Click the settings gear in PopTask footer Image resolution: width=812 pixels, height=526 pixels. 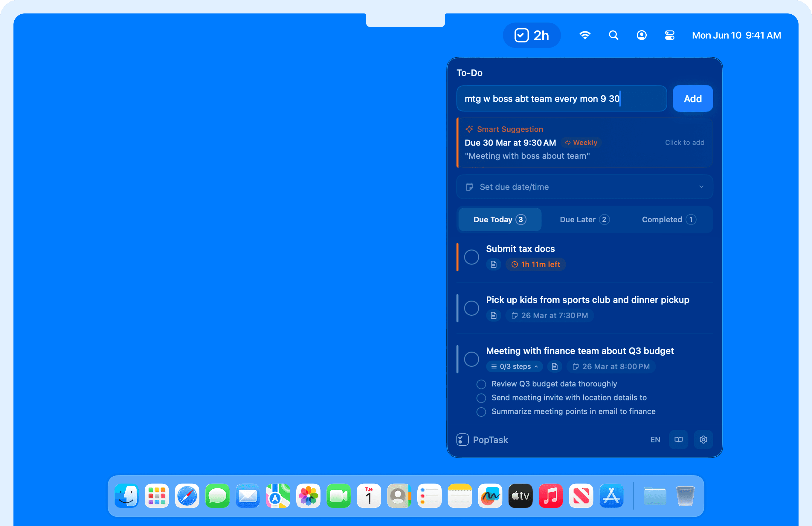coord(703,439)
